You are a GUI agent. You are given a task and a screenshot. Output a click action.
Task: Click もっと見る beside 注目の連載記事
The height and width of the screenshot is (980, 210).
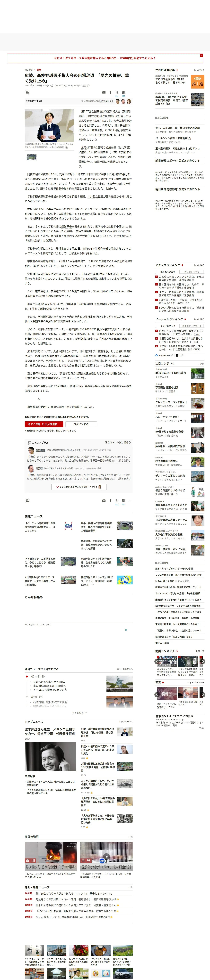(x=199, y=70)
